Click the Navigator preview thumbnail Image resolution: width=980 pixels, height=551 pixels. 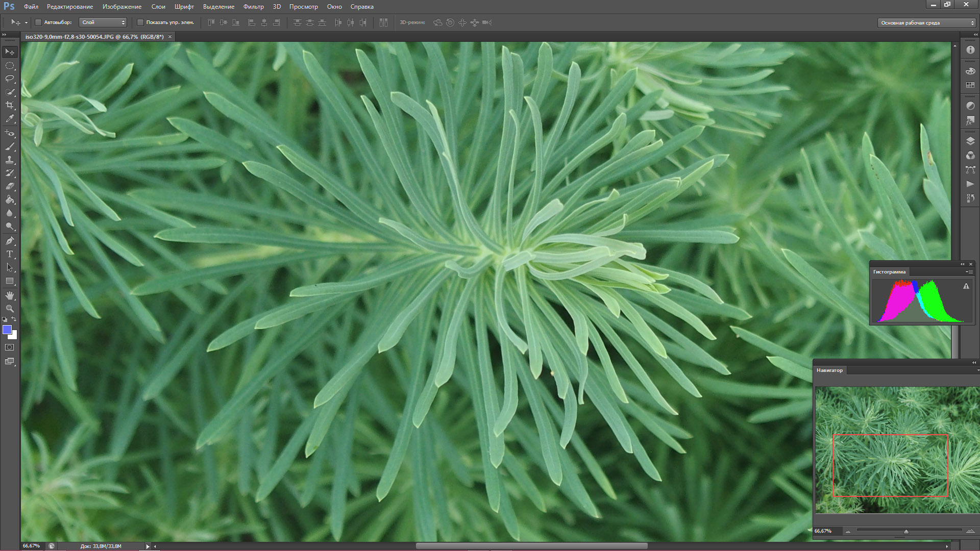point(897,449)
